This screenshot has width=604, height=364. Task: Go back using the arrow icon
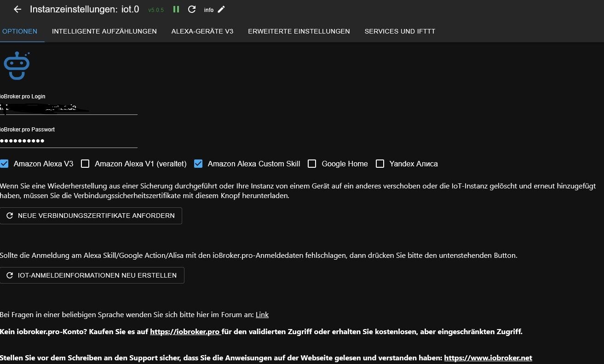click(17, 9)
